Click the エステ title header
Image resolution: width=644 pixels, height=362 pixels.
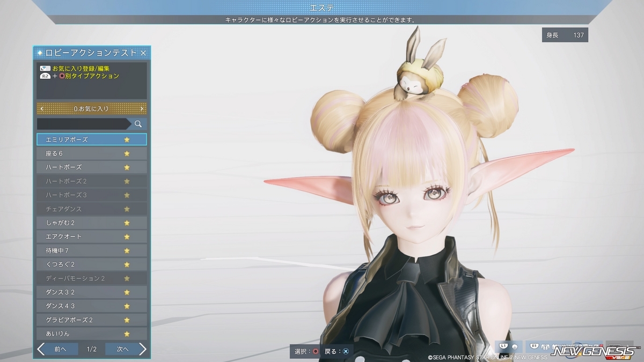pos(322,8)
